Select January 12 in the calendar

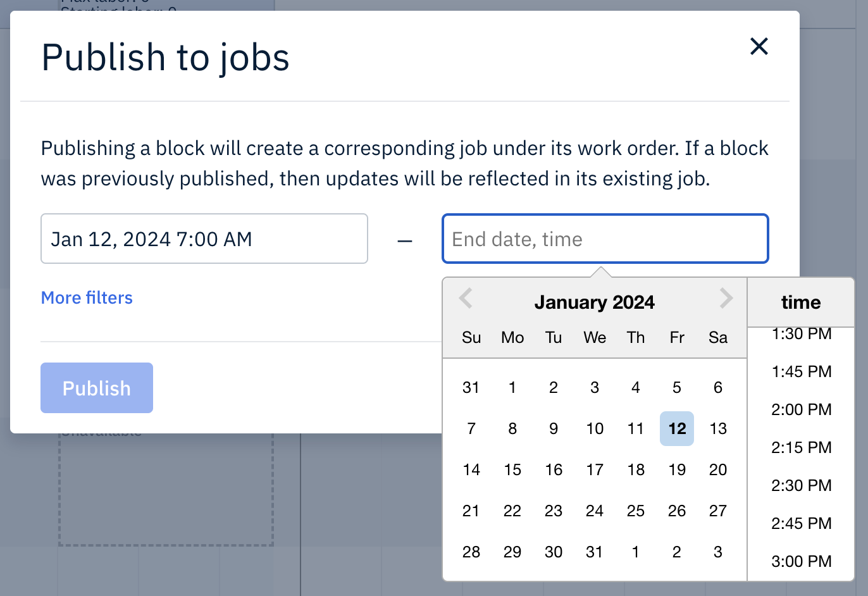coord(677,428)
